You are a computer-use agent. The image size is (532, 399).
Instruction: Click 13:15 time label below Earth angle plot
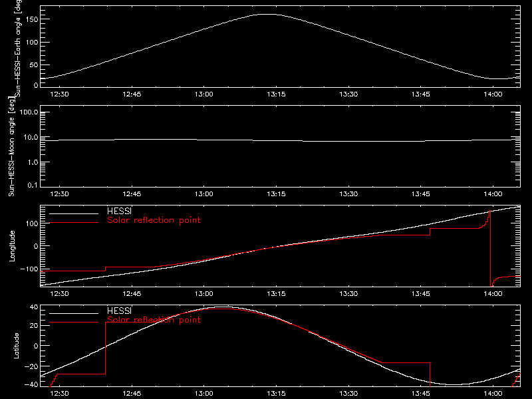coord(276,94)
